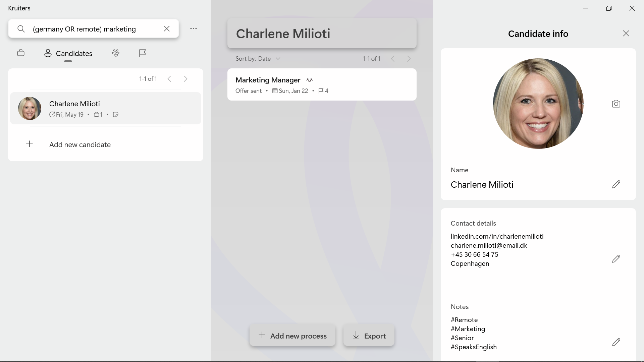Image resolution: width=644 pixels, height=362 pixels.
Task: Click the notes icon on Charlene's row
Action: 116,115
